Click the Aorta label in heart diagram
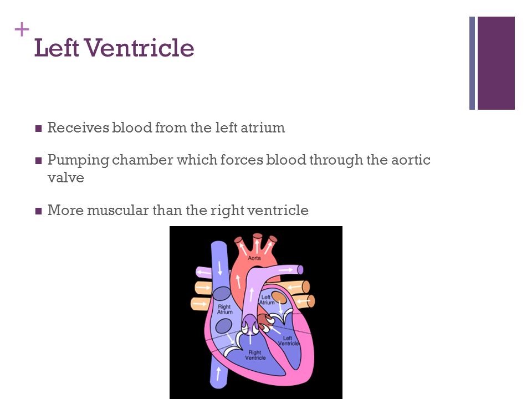Viewport: 532px width, 399px height. [254, 258]
